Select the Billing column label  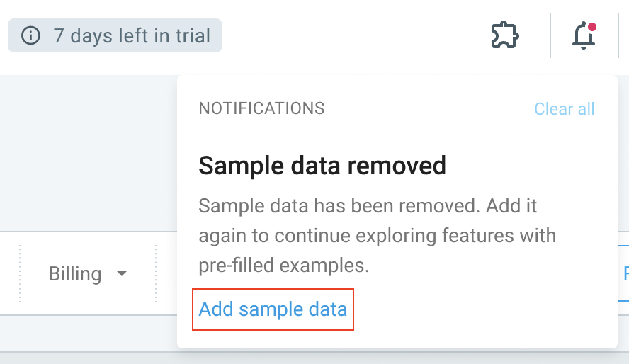75,274
